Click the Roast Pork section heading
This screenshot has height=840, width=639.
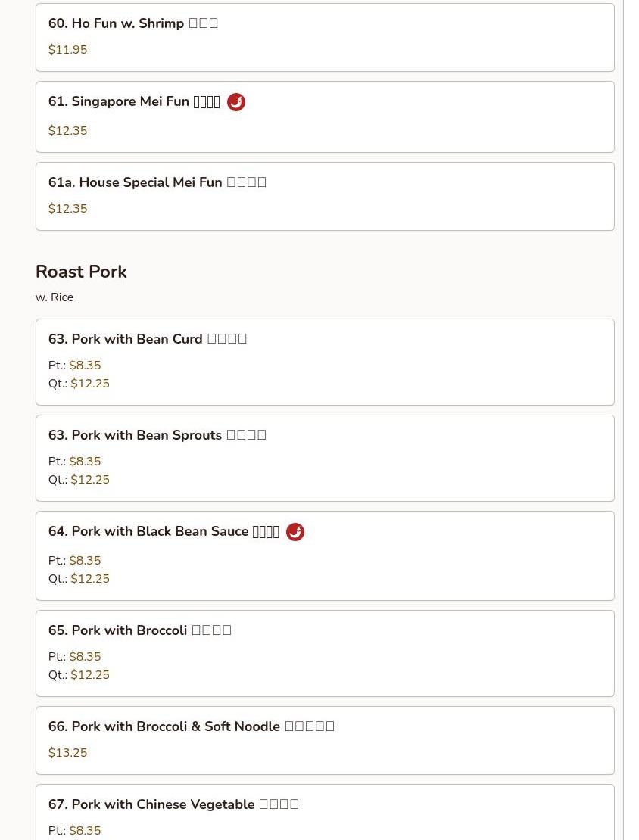(x=81, y=272)
